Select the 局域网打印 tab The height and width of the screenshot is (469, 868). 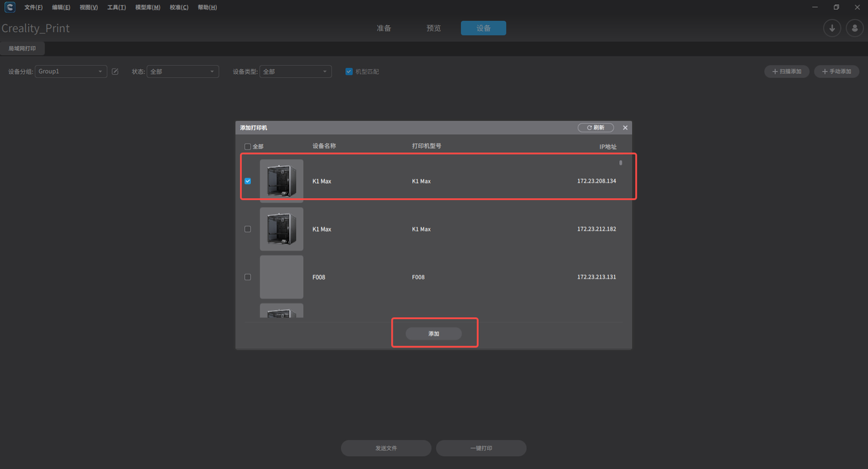tap(22, 49)
